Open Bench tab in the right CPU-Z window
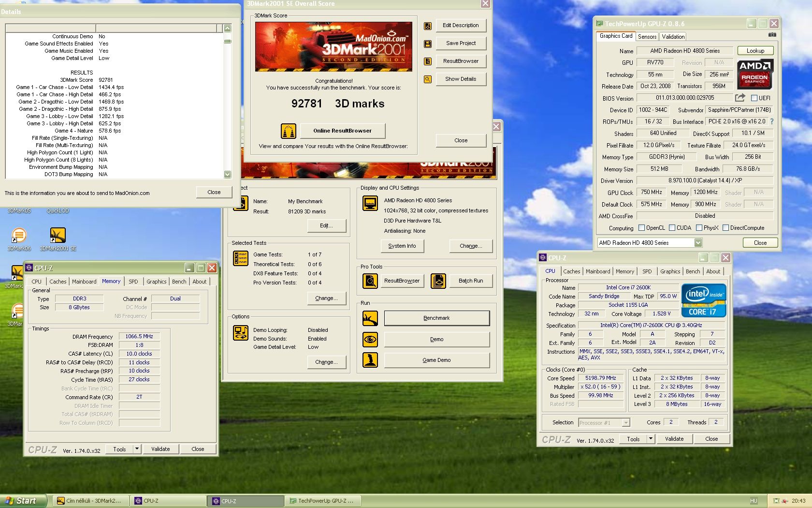This screenshot has height=508, width=812. point(693,271)
